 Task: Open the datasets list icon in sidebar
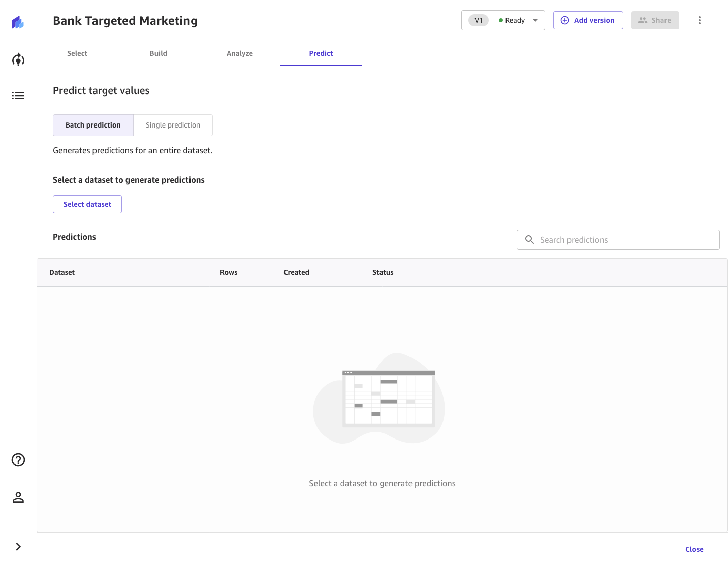point(18,96)
